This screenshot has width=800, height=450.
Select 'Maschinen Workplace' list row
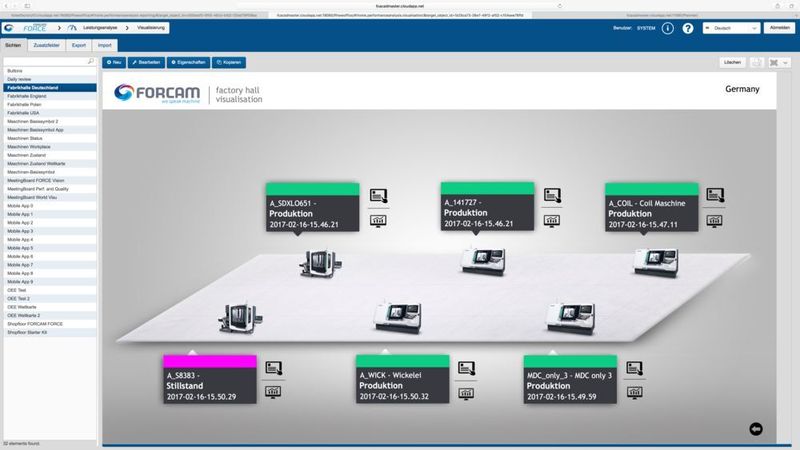pos(50,146)
